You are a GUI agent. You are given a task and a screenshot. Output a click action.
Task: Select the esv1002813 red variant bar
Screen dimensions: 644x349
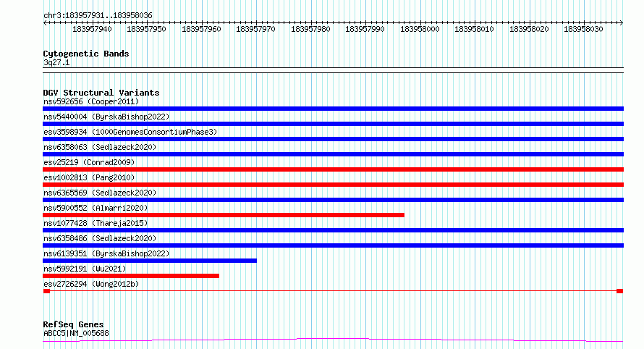pos(333,185)
